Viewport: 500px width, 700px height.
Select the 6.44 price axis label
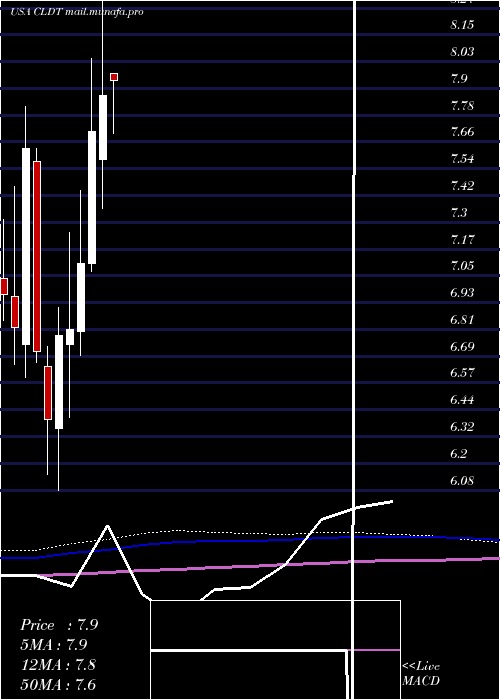click(x=462, y=400)
